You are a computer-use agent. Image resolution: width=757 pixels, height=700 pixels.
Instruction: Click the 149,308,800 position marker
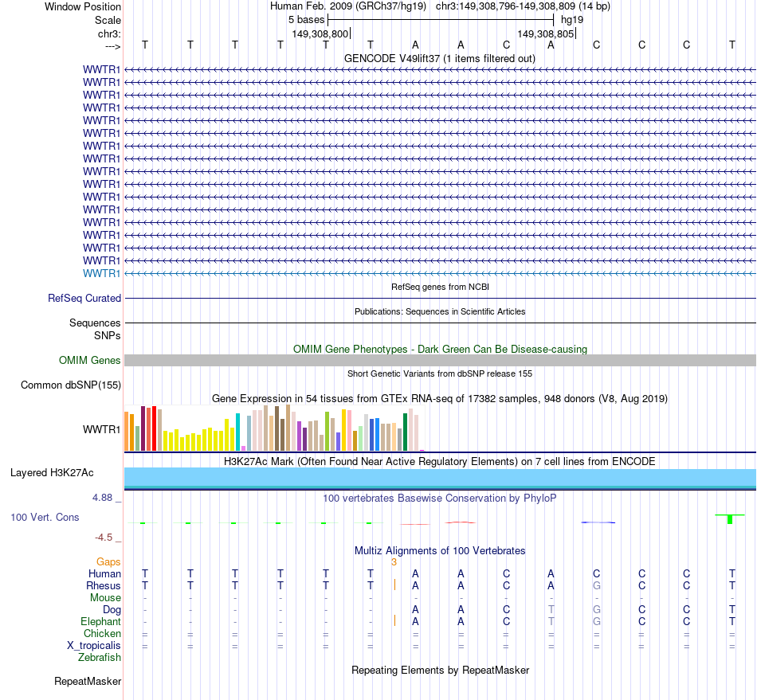click(320, 33)
